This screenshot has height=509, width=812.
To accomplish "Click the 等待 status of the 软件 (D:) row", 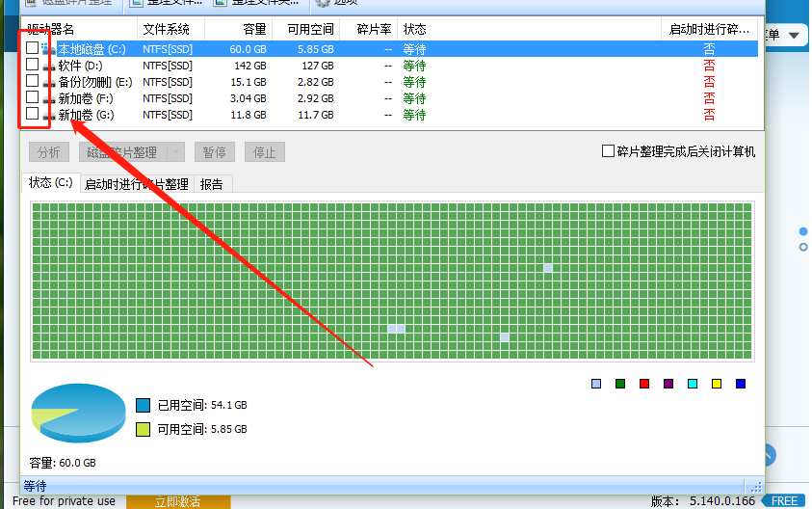I will tap(414, 66).
